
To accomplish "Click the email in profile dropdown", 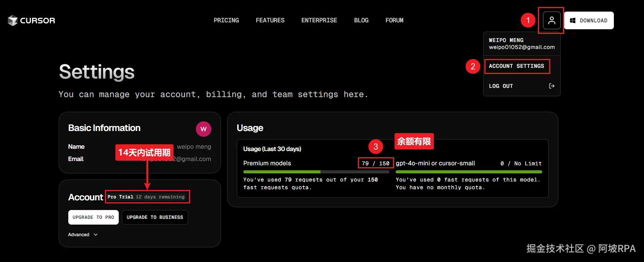I will point(522,47).
